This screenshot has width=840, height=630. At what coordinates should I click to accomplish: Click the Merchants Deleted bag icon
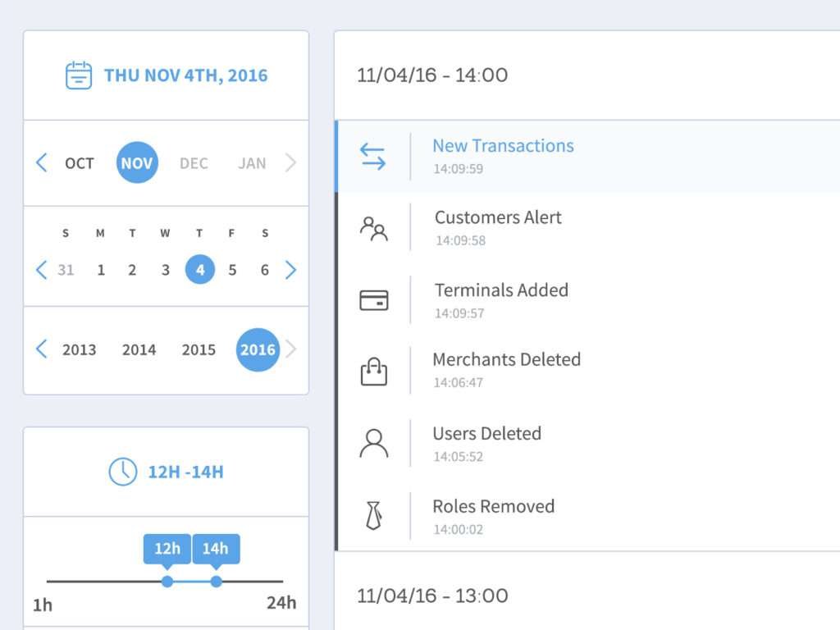tap(374, 372)
